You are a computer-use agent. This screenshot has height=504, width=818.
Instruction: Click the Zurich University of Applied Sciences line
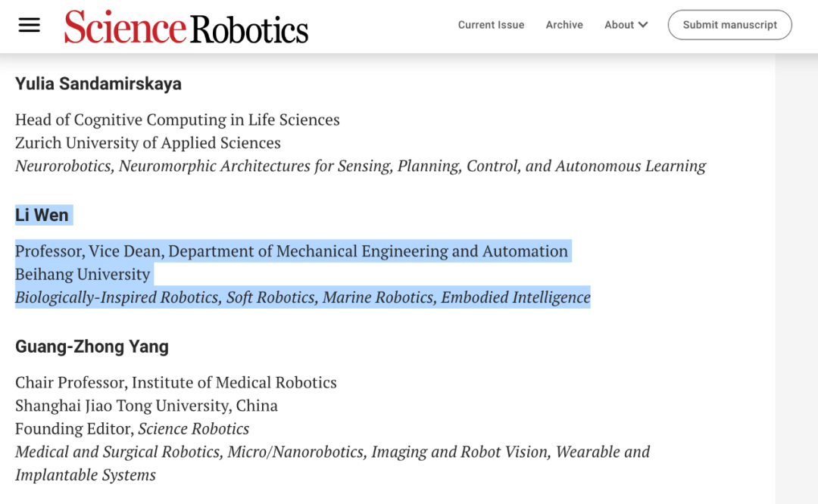148,143
